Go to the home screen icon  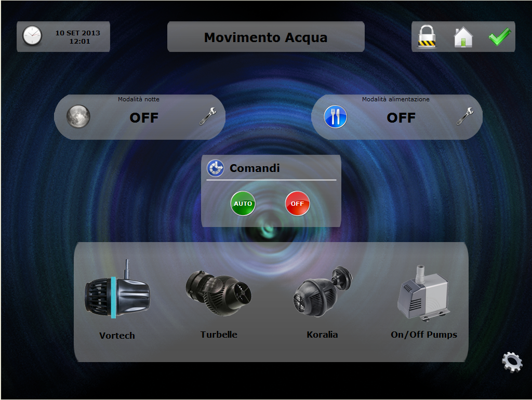point(463,37)
